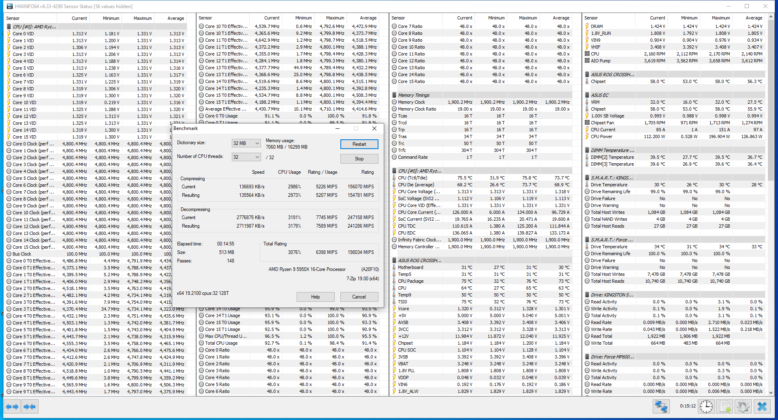Screen dimensions: 778x420
Task: Select the CPU Current row
Action: (674, 130)
